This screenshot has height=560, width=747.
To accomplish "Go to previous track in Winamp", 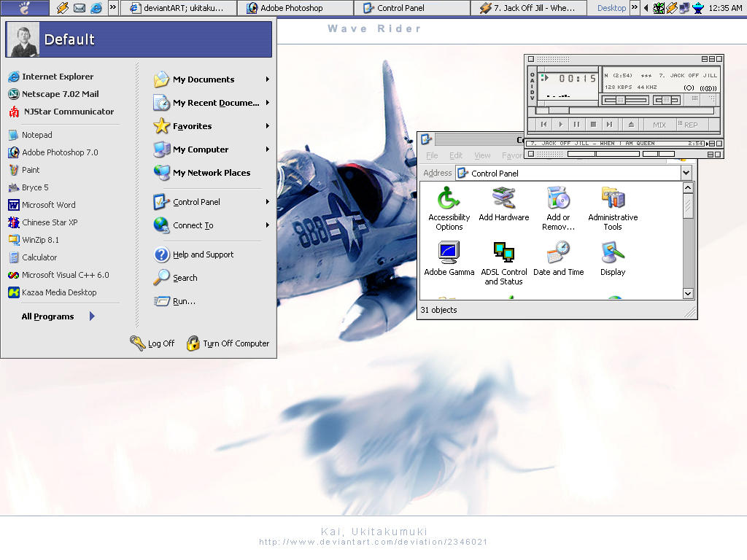I will (543, 125).
